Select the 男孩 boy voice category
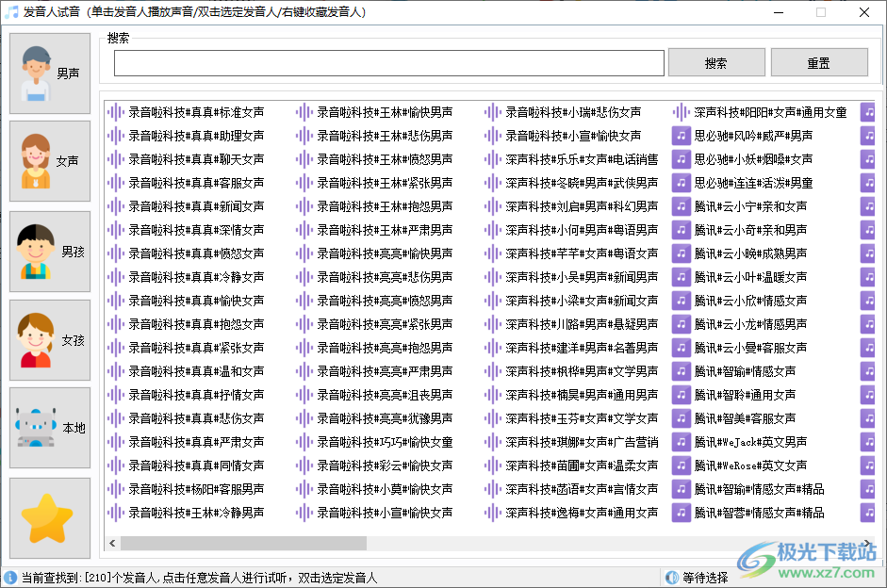The width and height of the screenshot is (887, 588). 50,252
